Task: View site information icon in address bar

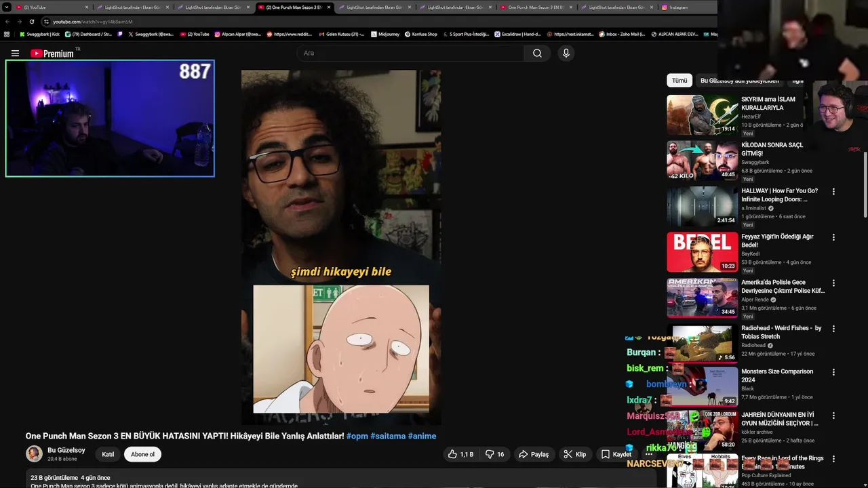Action: tap(46, 22)
